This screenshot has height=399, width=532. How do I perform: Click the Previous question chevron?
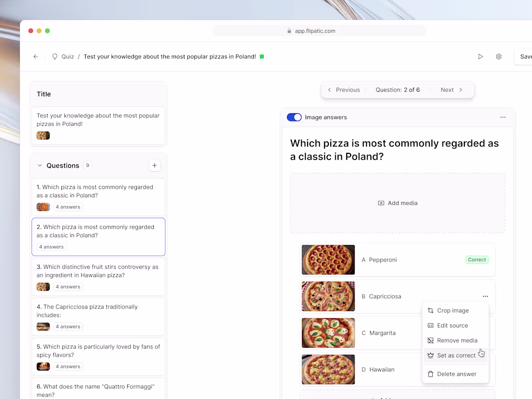pyautogui.click(x=329, y=89)
